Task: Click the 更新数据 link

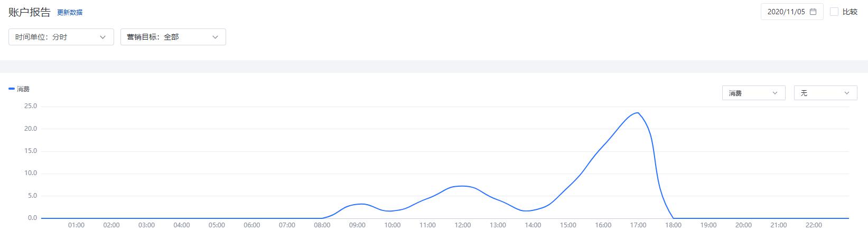Action: click(70, 13)
